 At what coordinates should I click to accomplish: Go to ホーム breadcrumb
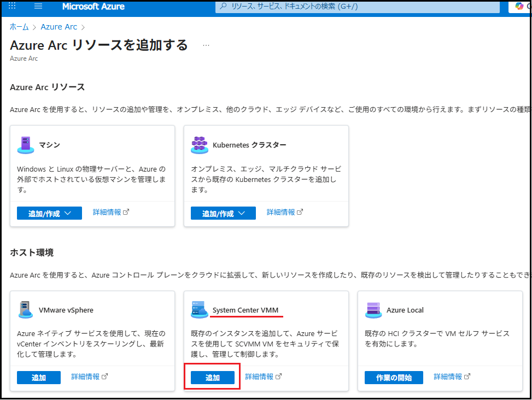coord(19,27)
